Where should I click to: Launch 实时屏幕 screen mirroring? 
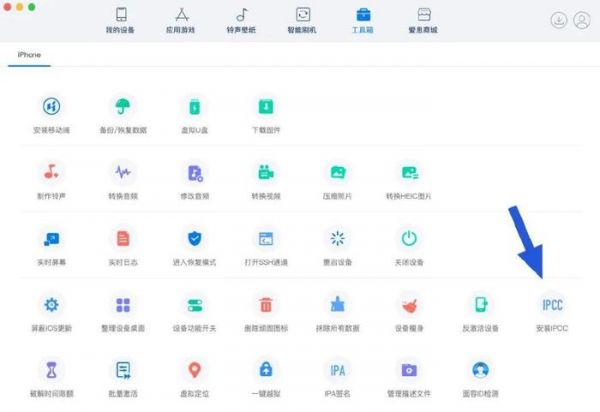[50, 239]
